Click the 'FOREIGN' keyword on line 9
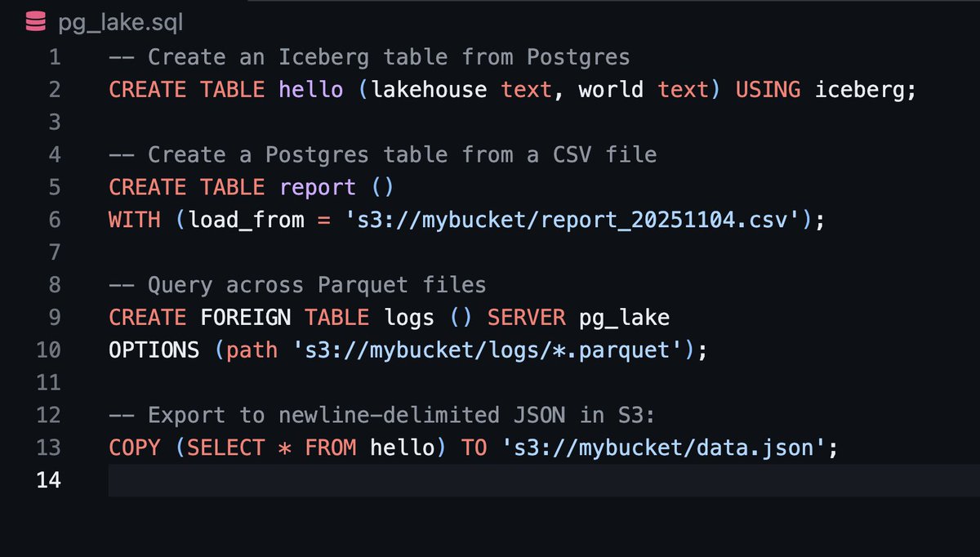This screenshot has height=557, width=980. [x=244, y=318]
